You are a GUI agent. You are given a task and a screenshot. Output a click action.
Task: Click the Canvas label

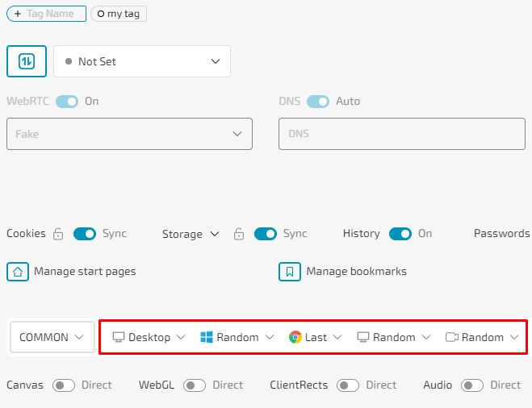point(25,385)
